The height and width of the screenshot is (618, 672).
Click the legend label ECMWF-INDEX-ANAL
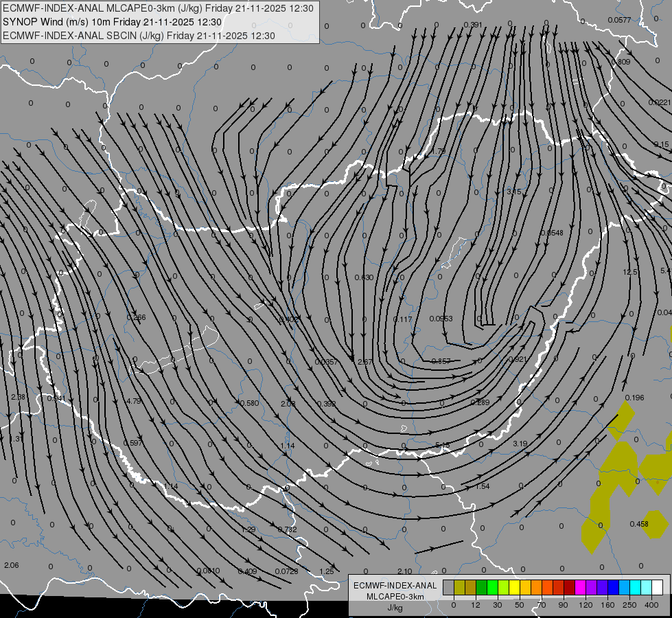click(x=395, y=586)
